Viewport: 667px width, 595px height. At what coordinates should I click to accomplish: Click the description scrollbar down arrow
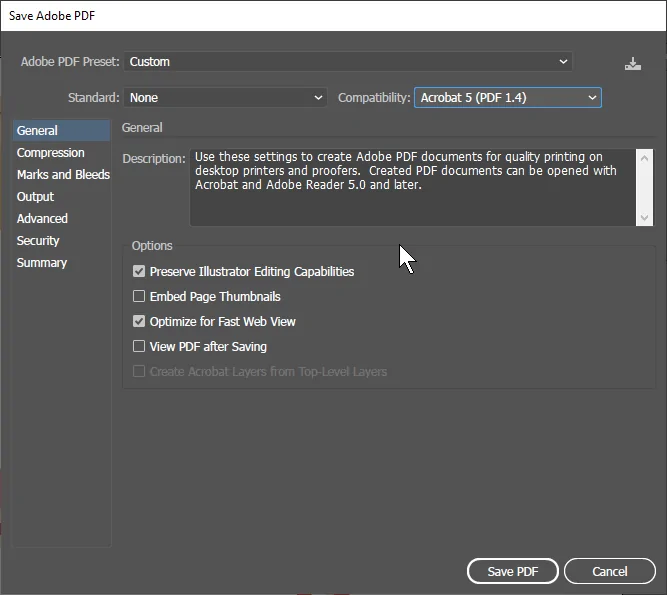646,217
